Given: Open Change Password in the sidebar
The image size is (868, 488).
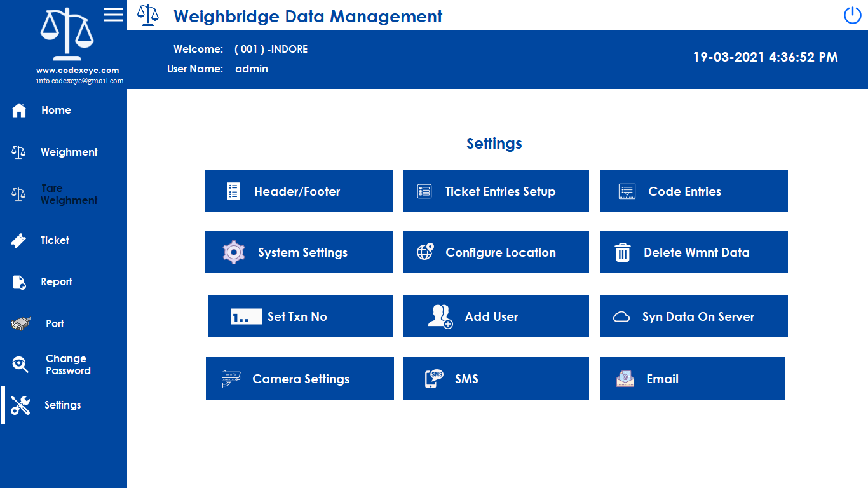Looking at the screenshot, I should pyautogui.click(x=67, y=365).
